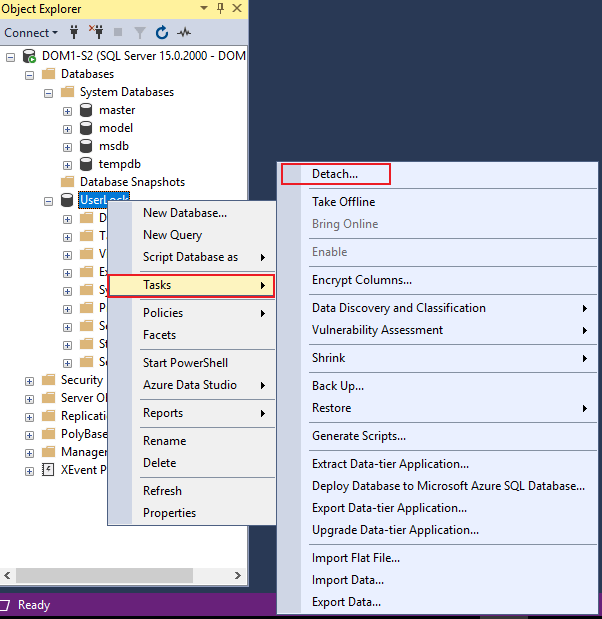Select the master database icon
This screenshot has width=602, height=619.
pyautogui.click(x=86, y=110)
